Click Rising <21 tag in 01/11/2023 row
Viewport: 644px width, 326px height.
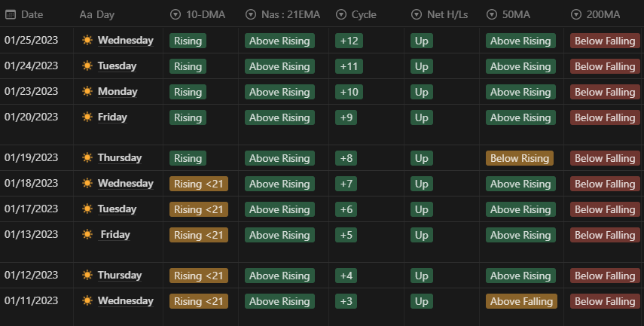(199, 301)
